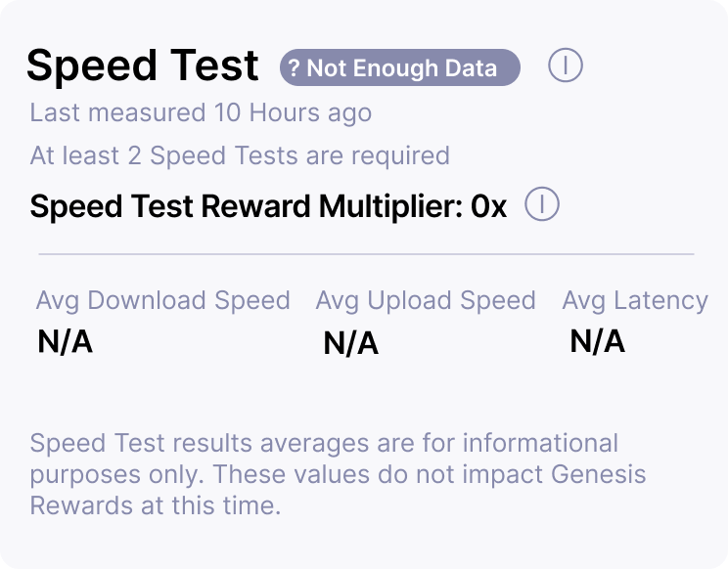Select the Avg Latency label
This screenshot has height=569, width=728.
pos(634,300)
